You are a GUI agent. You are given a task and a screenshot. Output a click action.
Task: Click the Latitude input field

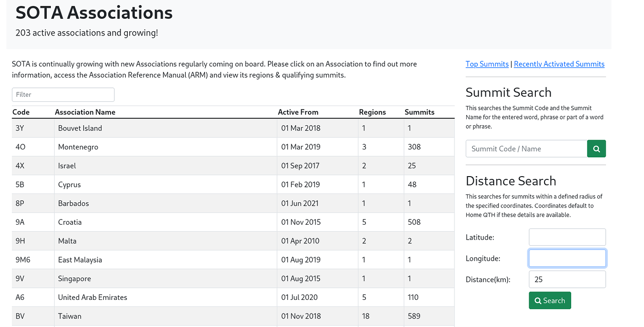point(567,237)
